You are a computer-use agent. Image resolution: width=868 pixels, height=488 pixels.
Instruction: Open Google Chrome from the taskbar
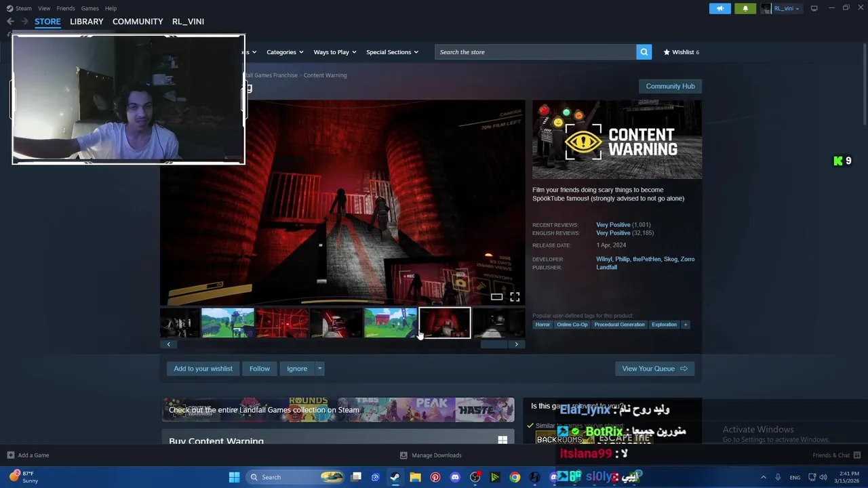(515, 477)
